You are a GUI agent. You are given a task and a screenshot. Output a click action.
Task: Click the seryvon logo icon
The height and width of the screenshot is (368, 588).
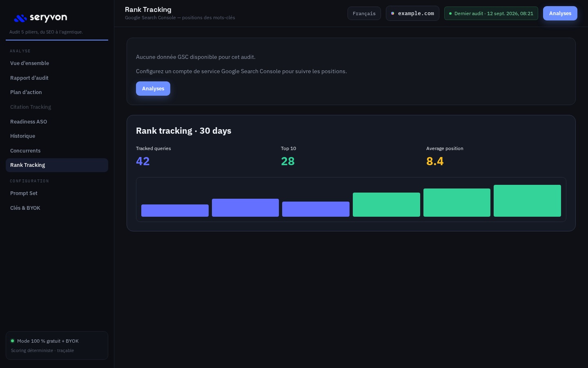point(20,18)
